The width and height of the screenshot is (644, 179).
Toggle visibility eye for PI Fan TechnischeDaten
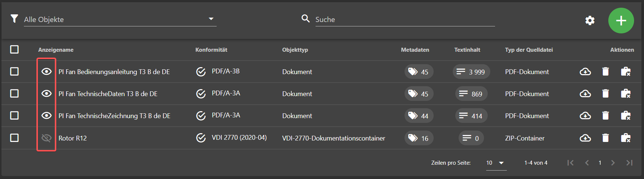46,94
